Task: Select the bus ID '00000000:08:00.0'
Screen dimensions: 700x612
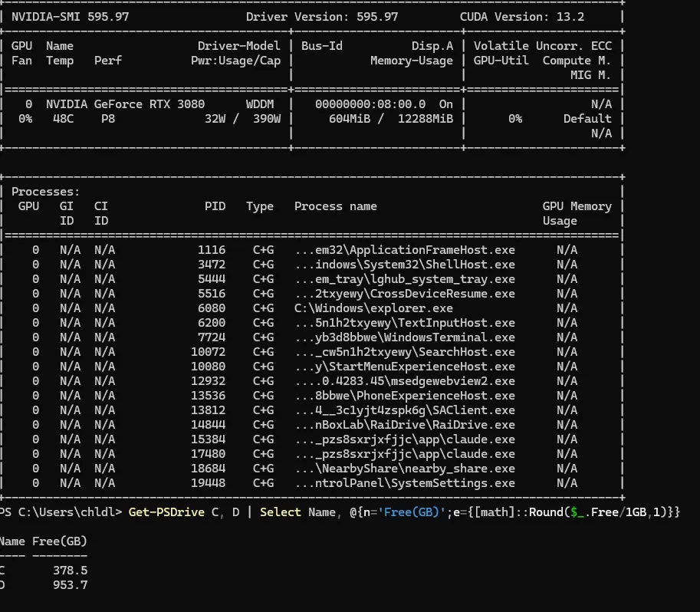Action: (x=370, y=104)
